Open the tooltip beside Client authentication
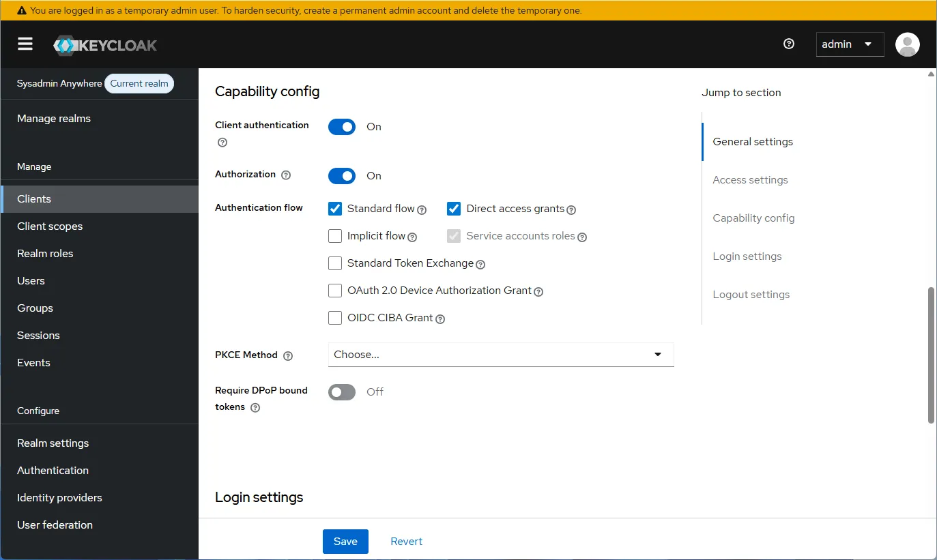 [x=222, y=143]
